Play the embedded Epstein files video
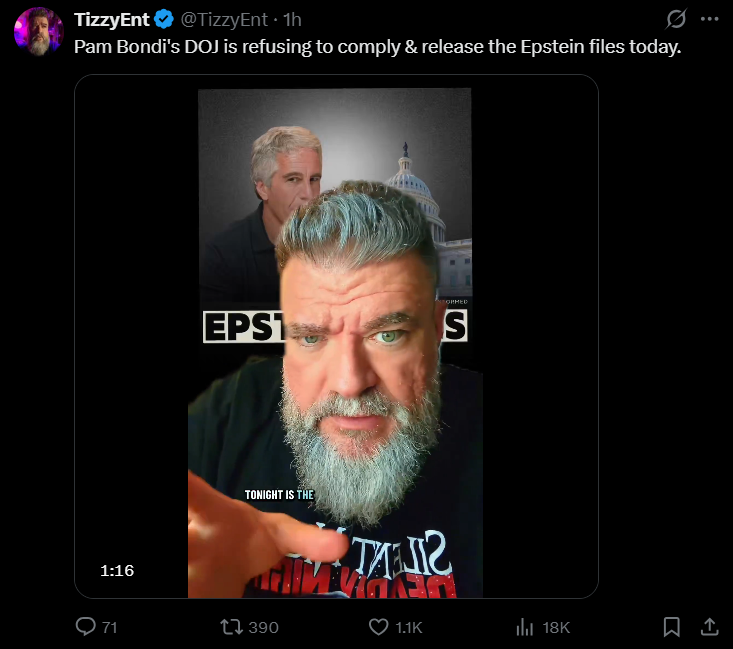 336,336
